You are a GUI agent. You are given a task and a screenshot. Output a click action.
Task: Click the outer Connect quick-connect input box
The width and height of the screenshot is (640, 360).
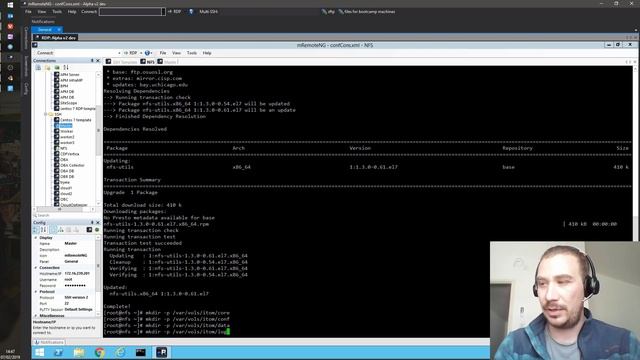coord(130,12)
